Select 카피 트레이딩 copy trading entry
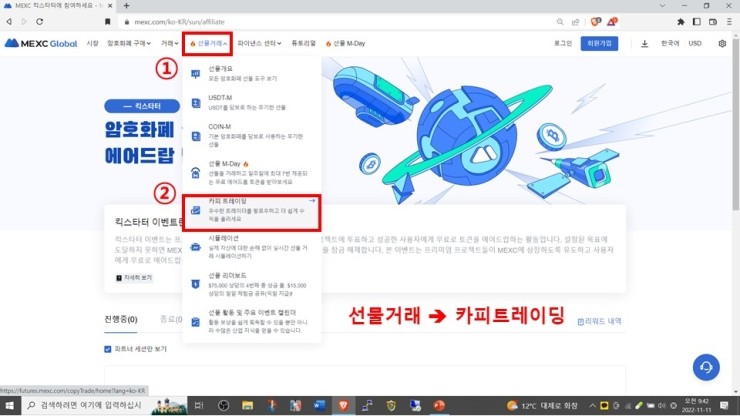 [252, 210]
